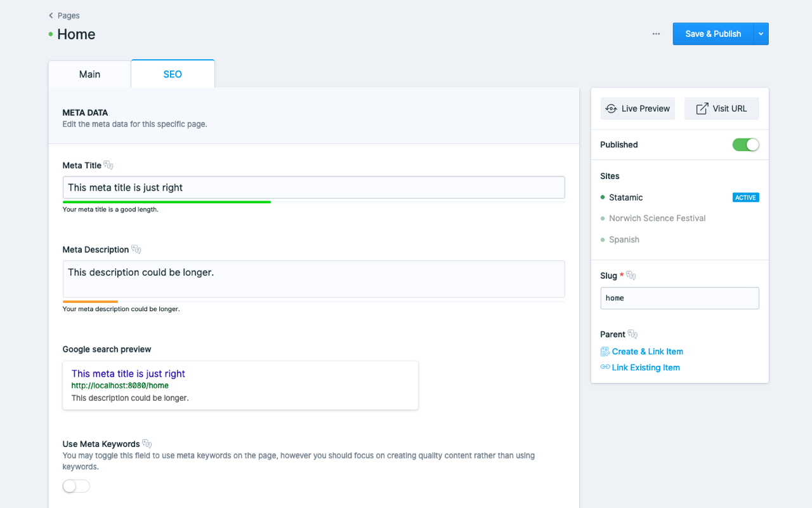Expand the Save & Publish dropdown arrow
812x508 pixels.
tap(761, 34)
